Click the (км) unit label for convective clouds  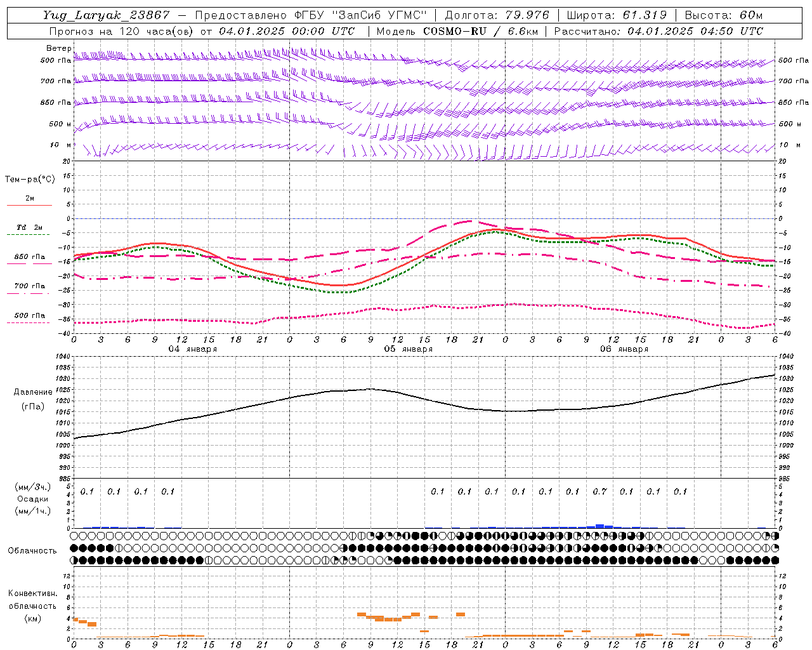(x=32, y=618)
